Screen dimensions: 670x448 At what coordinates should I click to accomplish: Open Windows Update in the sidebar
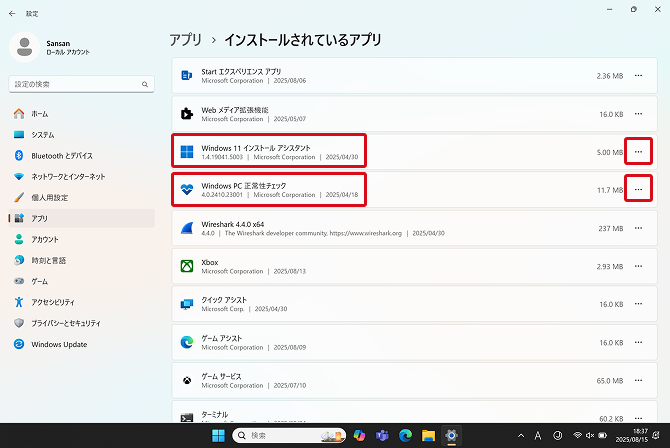(60, 343)
